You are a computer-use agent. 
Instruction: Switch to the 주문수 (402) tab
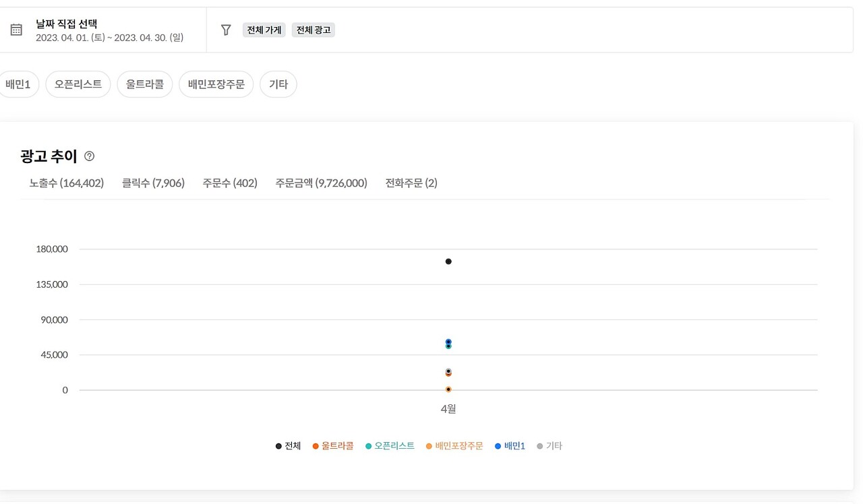pyautogui.click(x=230, y=183)
